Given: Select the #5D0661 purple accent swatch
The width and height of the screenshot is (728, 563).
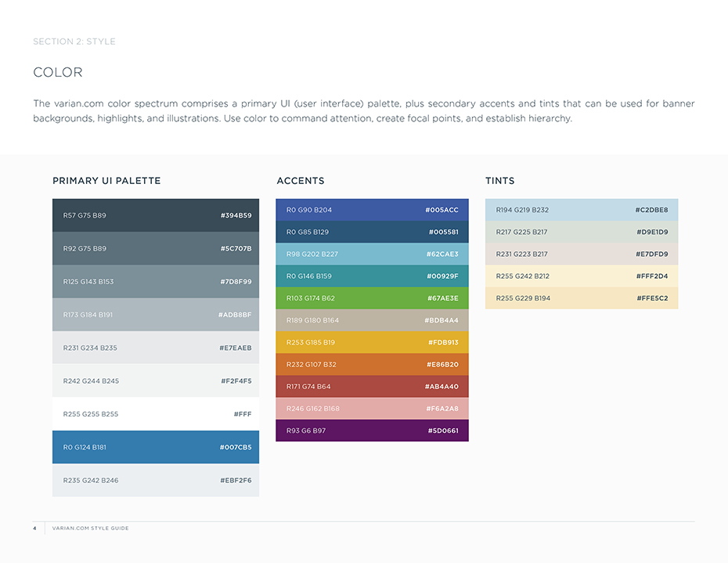Looking at the screenshot, I should [x=372, y=431].
